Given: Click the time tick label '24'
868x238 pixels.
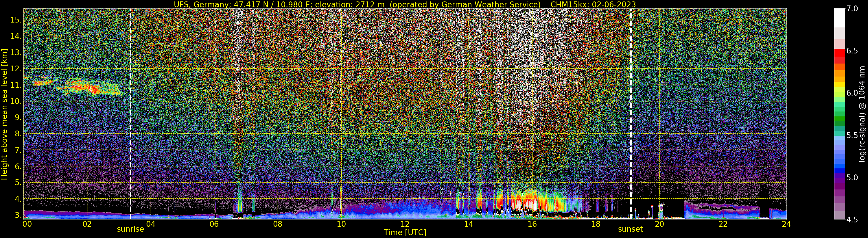Looking at the screenshot, I should [786, 224].
